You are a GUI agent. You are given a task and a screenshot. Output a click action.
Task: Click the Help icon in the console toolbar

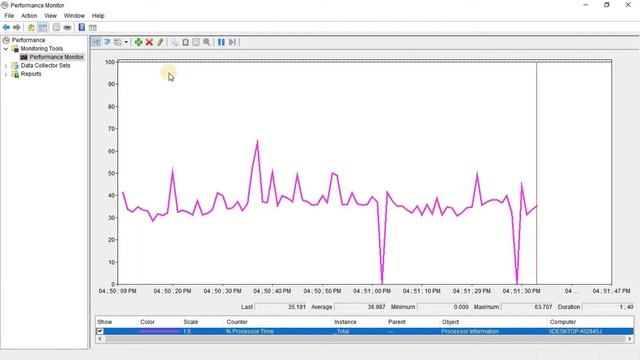pyautogui.click(x=82, y=27)
